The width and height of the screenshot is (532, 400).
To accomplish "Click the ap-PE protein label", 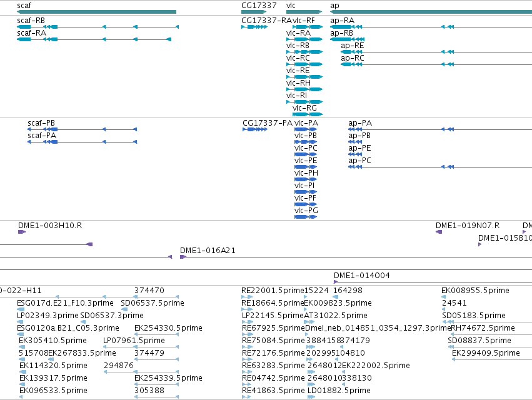I will (x=359, y=148).
